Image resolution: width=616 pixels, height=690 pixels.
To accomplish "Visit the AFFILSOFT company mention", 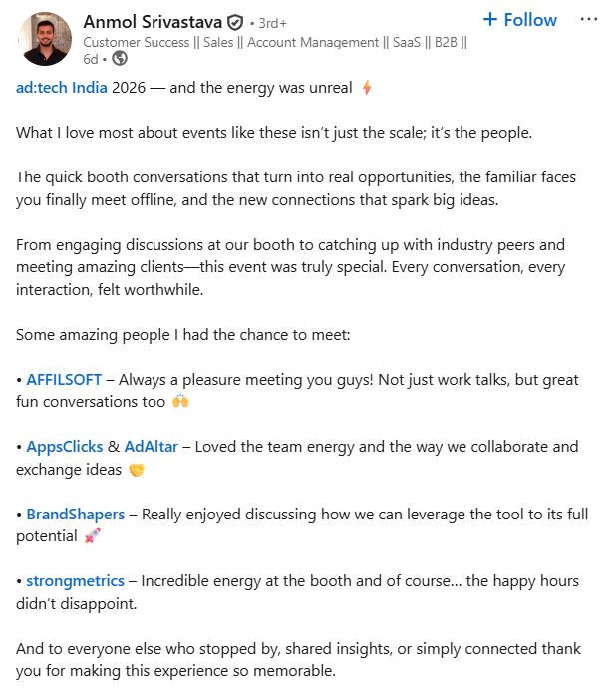I will click(x=63, y=380).
